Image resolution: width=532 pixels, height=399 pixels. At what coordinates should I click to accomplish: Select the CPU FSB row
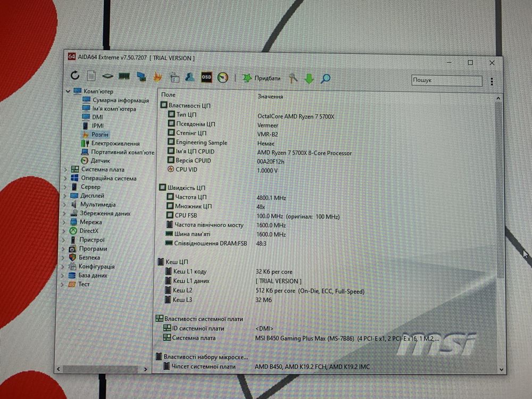tap(253, 216)
